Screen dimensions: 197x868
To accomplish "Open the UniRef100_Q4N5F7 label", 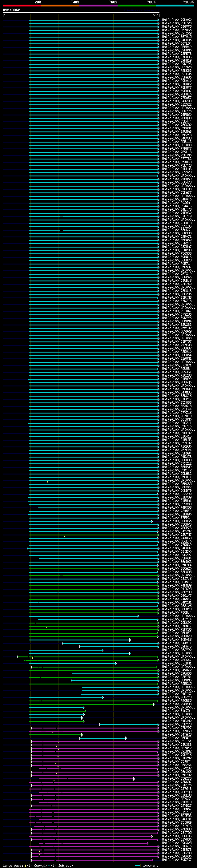I will [176, 599].
